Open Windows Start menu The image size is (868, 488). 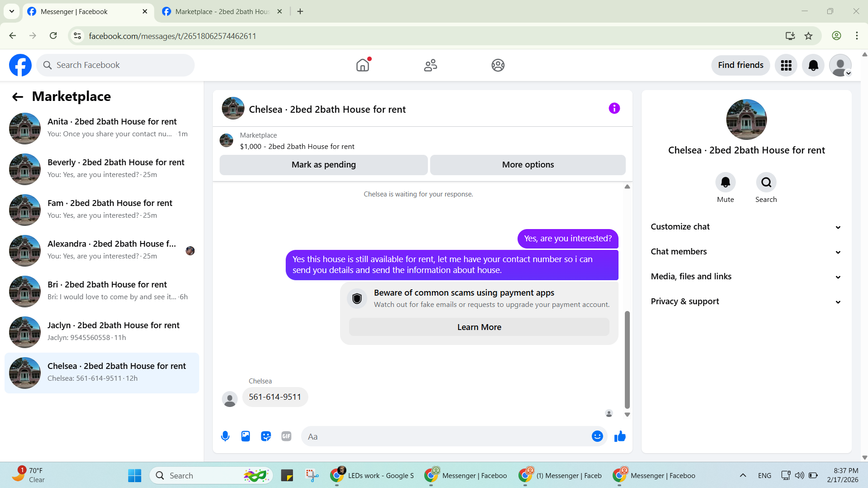pyautogui.click(x=134, y=475)
